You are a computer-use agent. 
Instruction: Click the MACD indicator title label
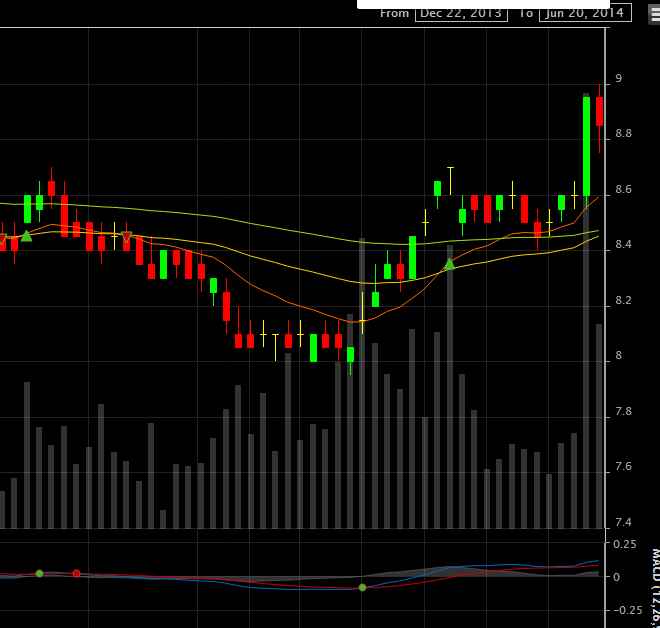(x=655, y=587)
